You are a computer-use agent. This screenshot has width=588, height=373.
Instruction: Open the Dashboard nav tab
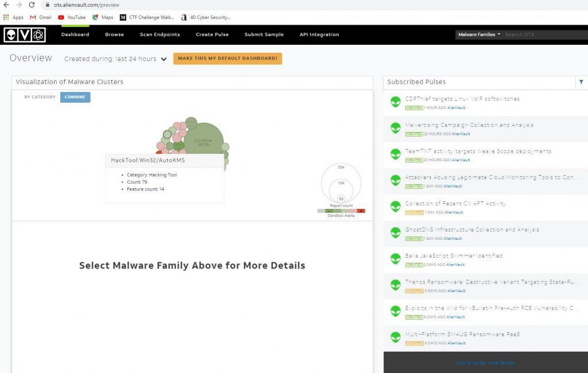coord(75,34)
